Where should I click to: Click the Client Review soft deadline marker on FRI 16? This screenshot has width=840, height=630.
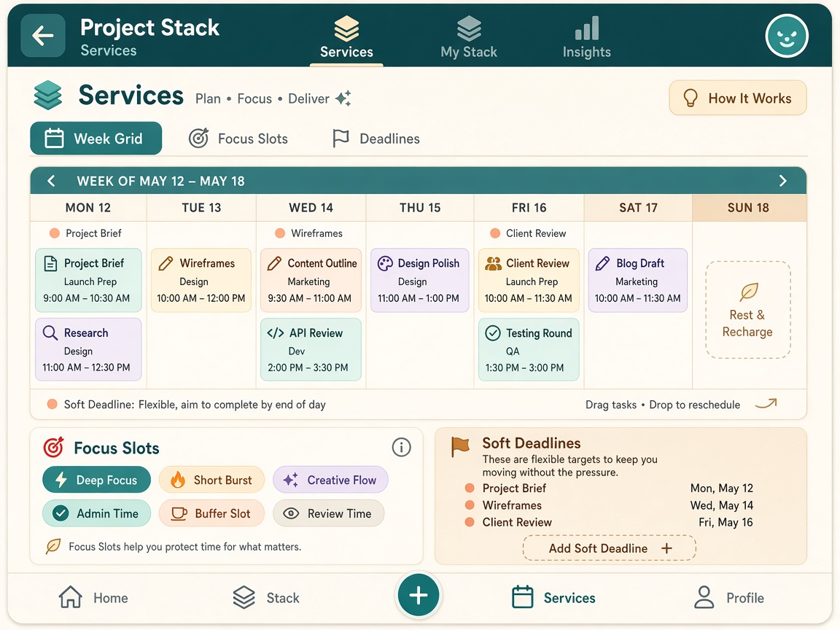528,233
